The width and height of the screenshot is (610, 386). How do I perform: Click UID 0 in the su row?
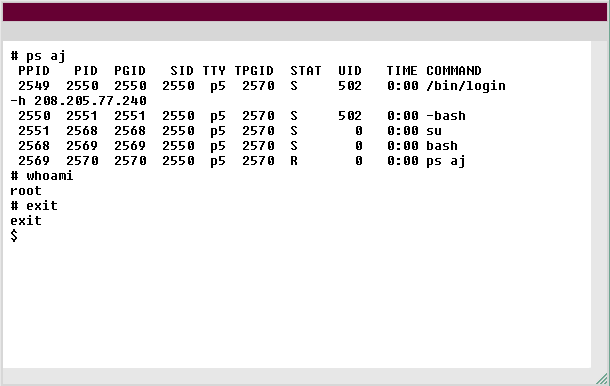(358, 131)
